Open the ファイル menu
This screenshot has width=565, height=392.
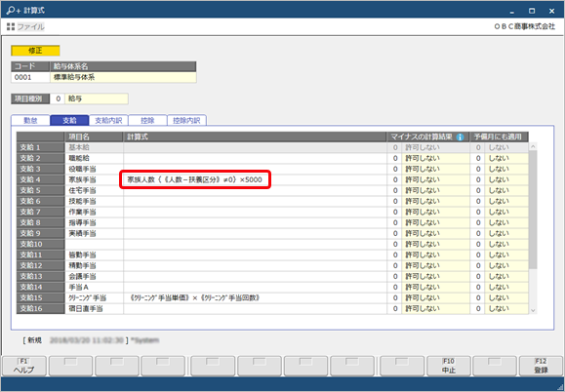[30, 26]
